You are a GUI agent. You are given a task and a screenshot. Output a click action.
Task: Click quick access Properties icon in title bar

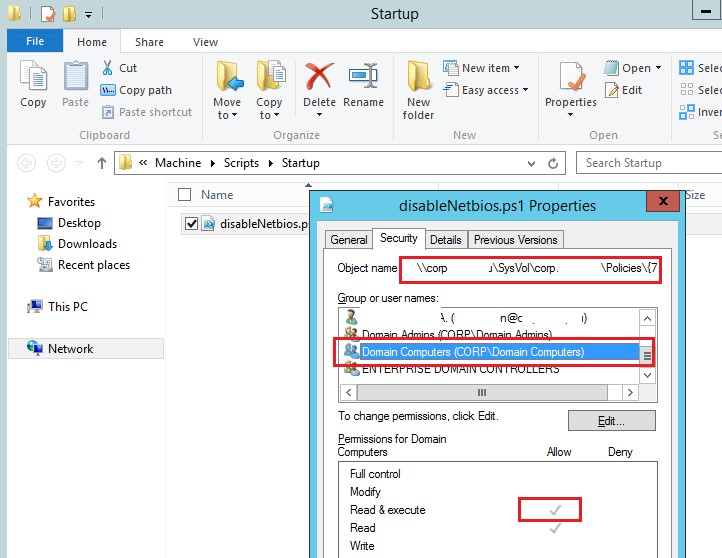tap(48, 13)
